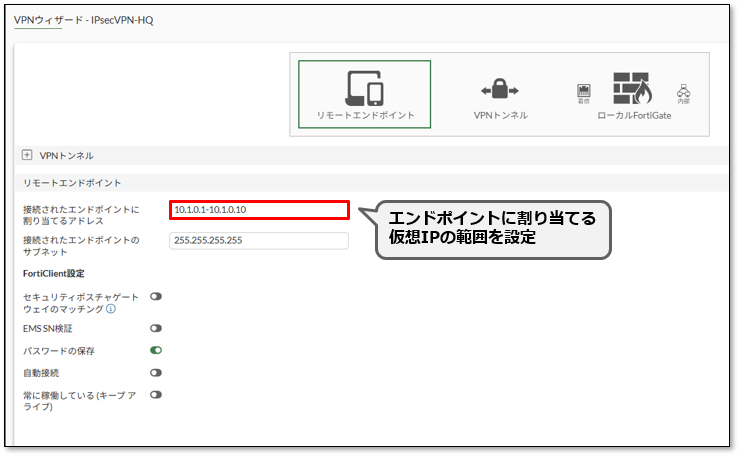Enable セキュリティポスチャゲートウェイのマッチング toggle
The image size is (740, 456).
click(156, 297)
